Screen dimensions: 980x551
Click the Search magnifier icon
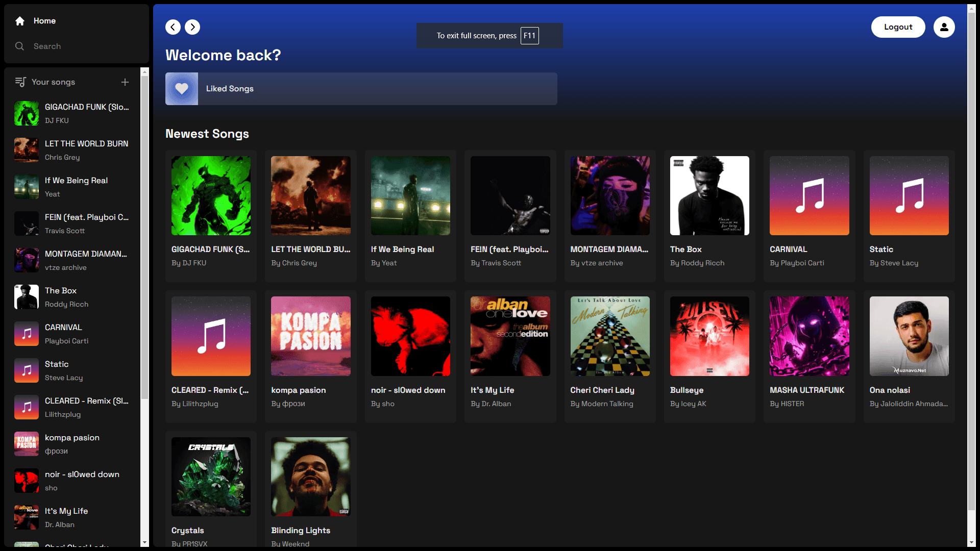(20, 46)
